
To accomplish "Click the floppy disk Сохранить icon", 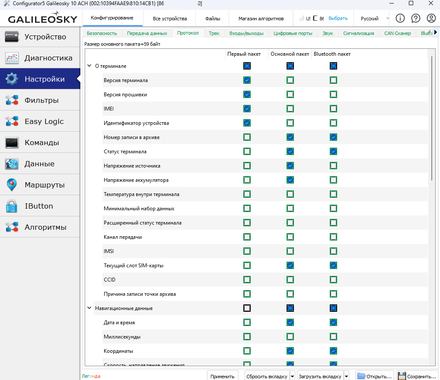I will [402, 376].
